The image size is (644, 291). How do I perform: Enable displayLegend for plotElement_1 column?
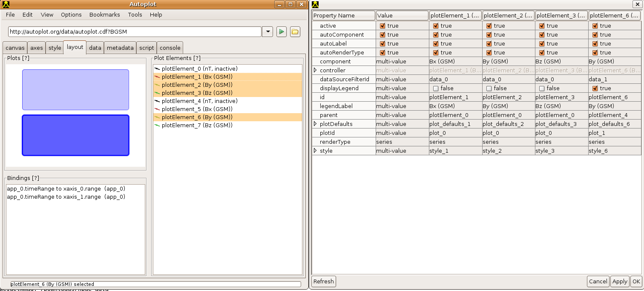[436, 88]
